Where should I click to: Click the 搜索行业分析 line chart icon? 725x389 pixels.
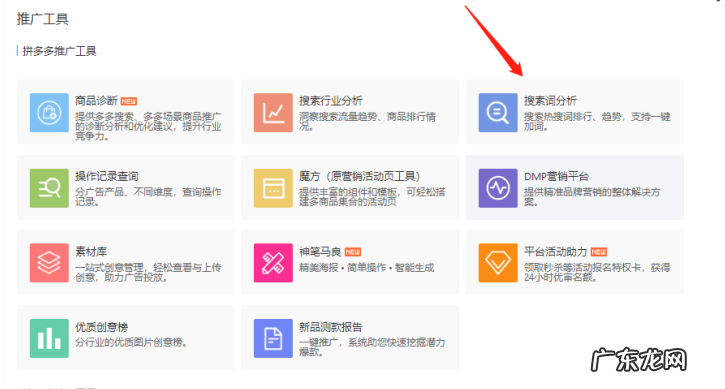point(273,112)
